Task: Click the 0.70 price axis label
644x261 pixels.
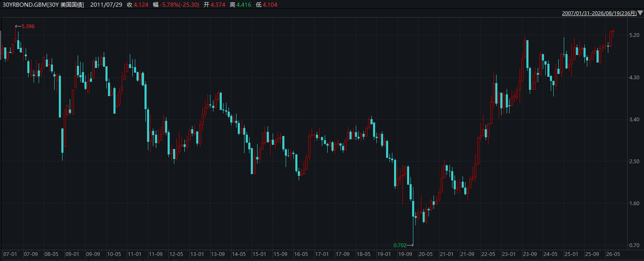Action: [x=634, y=245]
